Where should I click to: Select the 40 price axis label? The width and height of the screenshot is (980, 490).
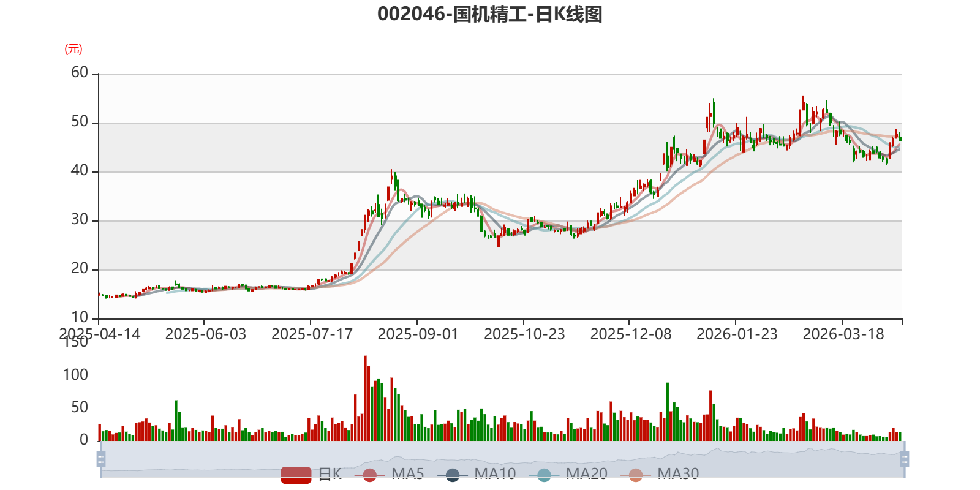click(80, 170)
